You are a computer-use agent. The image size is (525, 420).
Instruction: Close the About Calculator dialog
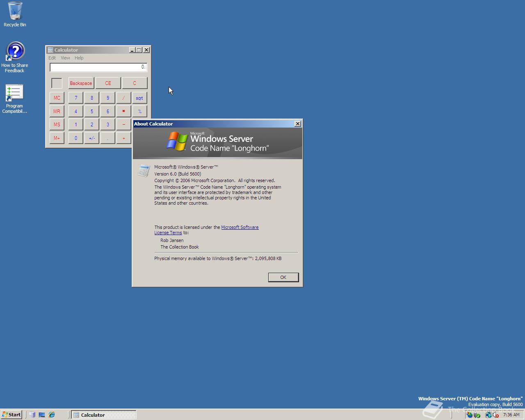pyautogui.click(x=298, y=123)
